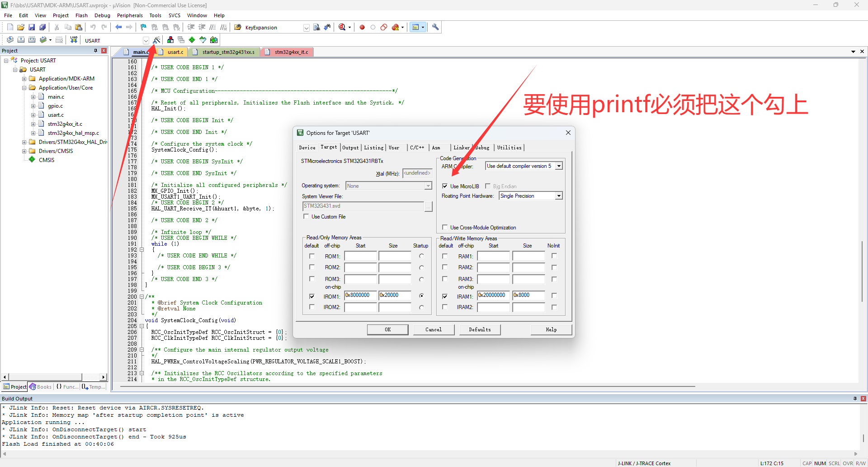Screen dimensions: 868x467
Task: Check the Use Custom File checkbox
Action: (x=306, y=217)
